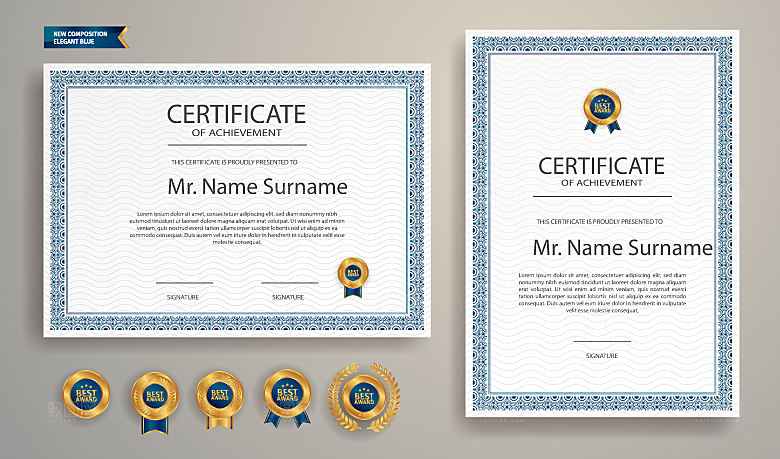
Task: Click the portrait CERTIFICATE heading
Action: pos(601,166)
